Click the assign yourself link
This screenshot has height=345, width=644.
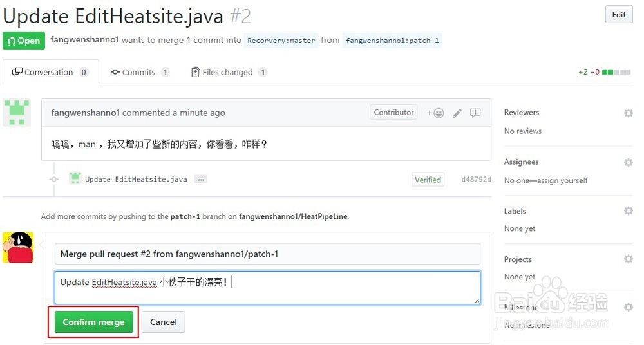click(561, 180)
